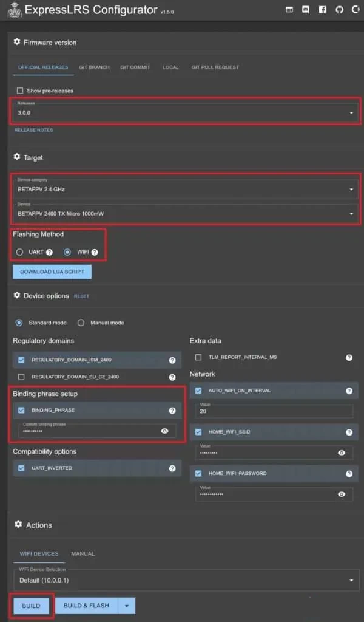The image size is (364, 622).
Task: Click RESET next to Device options
Action: [81, 296]
